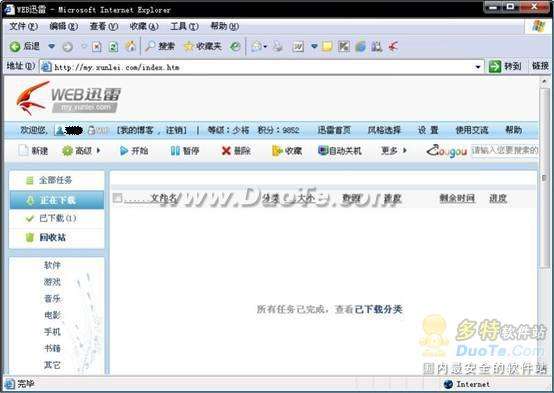Open the 编辑(E) menu
Image resolution: width=554 pixels, height=393 pixels.
click(64, 26)
